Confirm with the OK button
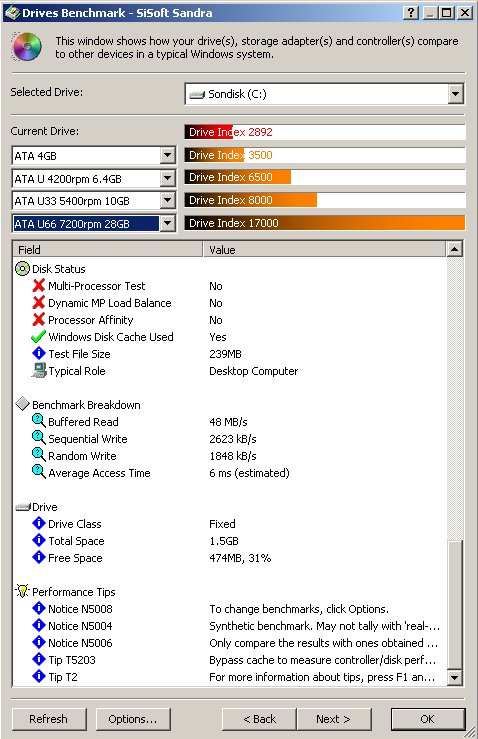478x739 pixels. pyautogui.click(x=428, y=719)
